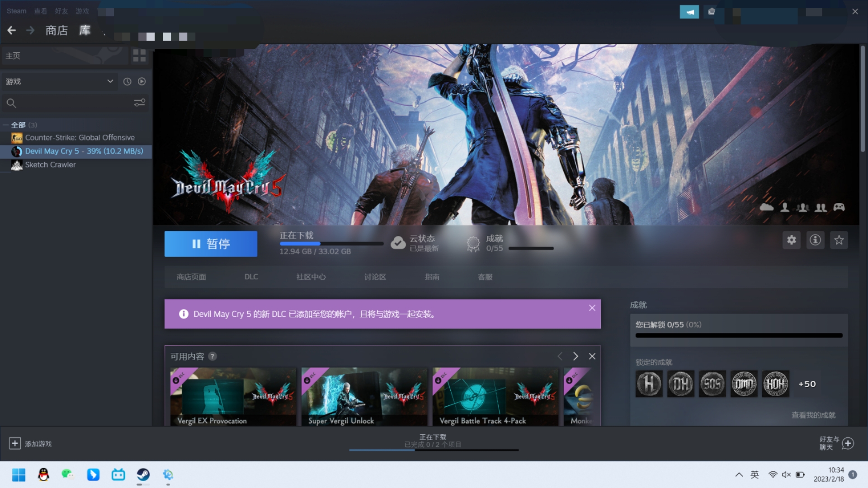Add game to favorites with star icon
The image size is (868, 488).
(x=839, y=240)
